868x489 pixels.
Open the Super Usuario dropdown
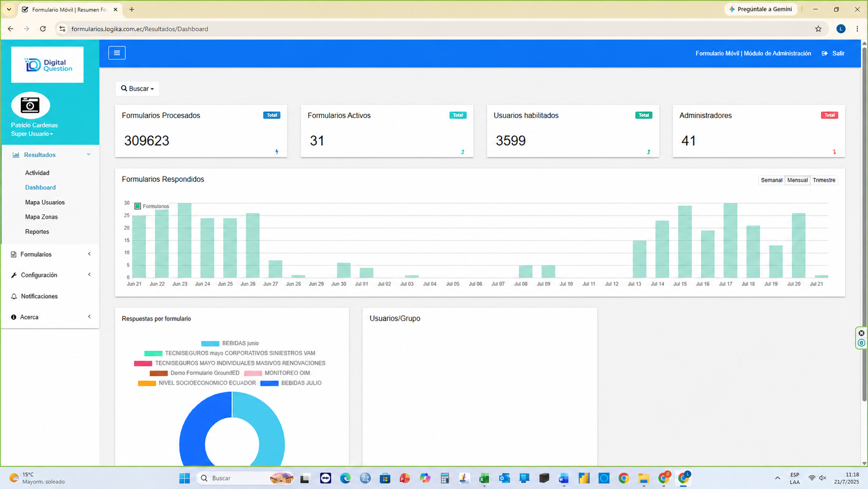(x=32, y=134)
